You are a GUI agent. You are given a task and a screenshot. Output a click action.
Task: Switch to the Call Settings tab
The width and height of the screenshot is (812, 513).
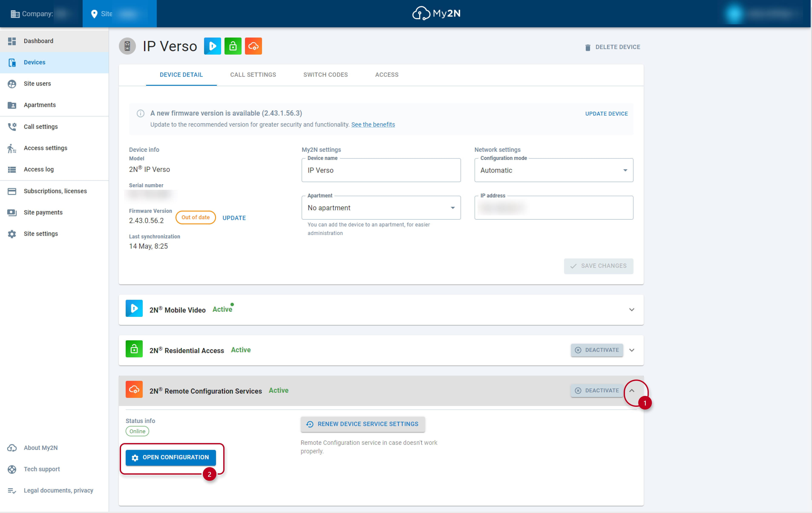click(253, 75)
